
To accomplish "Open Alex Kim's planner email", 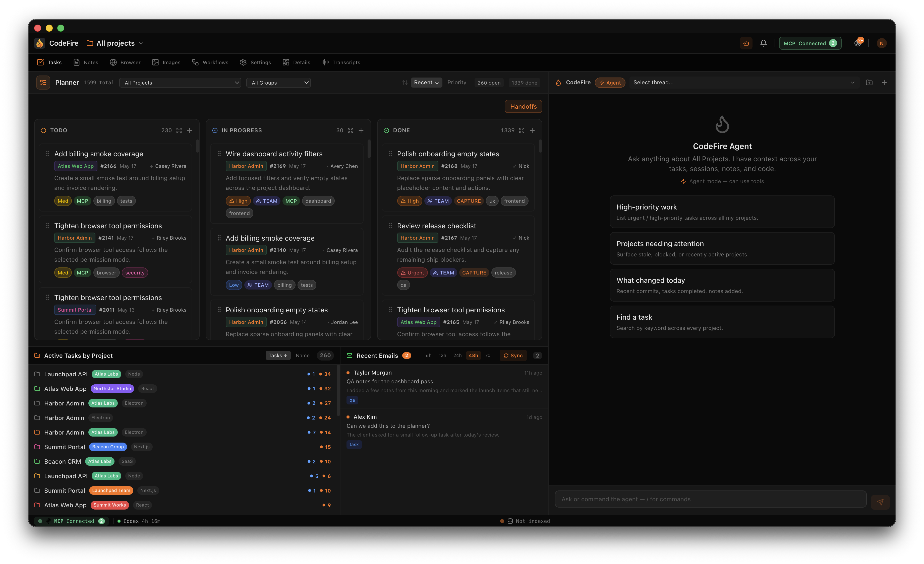I will 444,431.
